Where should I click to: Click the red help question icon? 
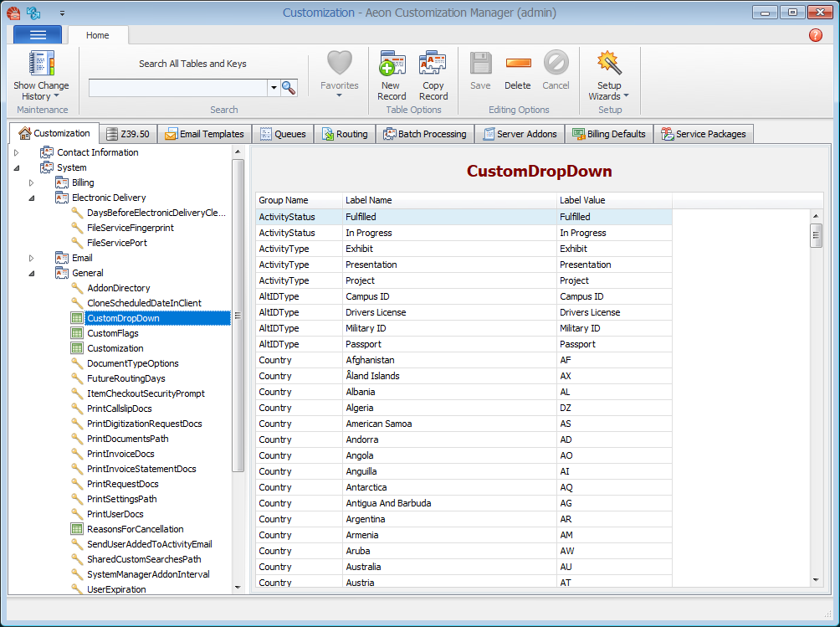pyautogui.click(x=816, y=35)
